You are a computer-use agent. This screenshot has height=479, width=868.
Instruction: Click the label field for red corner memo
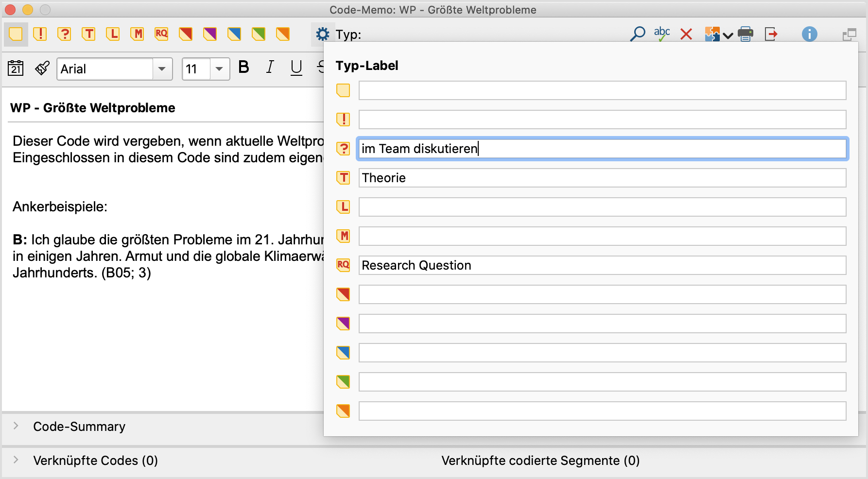click(603, 294)
